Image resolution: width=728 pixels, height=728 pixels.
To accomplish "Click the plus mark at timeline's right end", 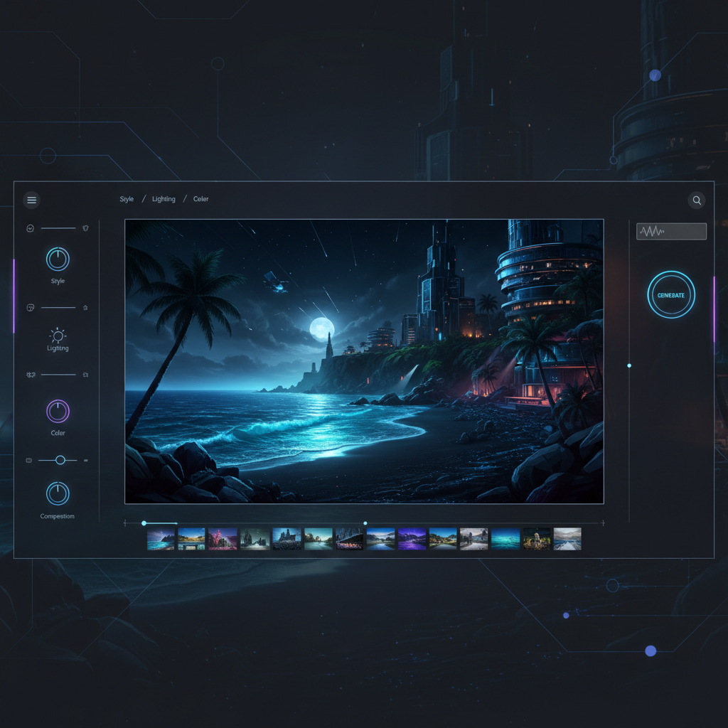I will [603, 523].
